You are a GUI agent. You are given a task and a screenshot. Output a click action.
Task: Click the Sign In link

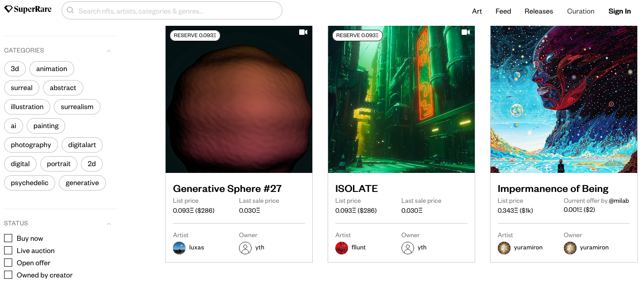coord(620,11)
